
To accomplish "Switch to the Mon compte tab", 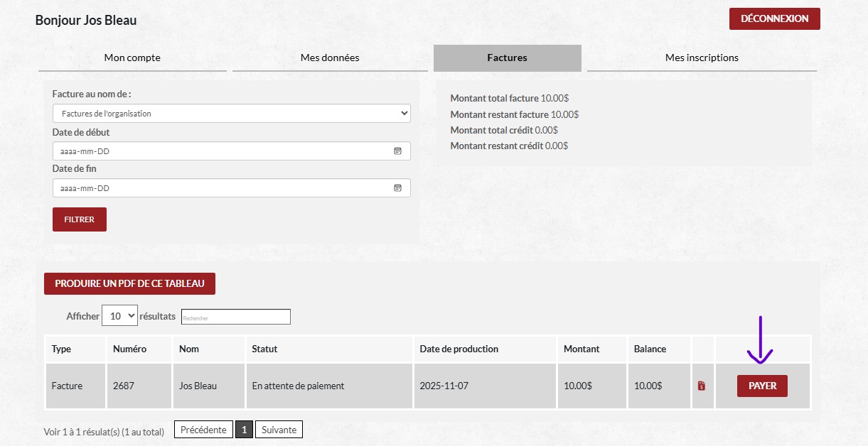I will tap(132, 58).
